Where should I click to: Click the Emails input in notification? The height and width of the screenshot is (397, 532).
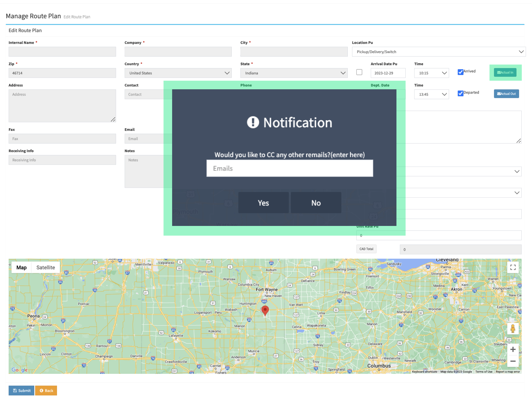coord(289,168)
